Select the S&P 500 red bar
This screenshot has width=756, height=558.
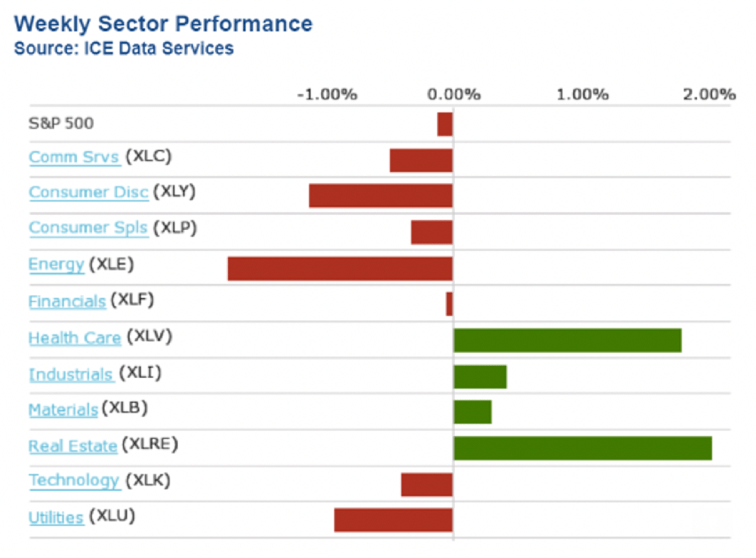(x=445, y=124)
